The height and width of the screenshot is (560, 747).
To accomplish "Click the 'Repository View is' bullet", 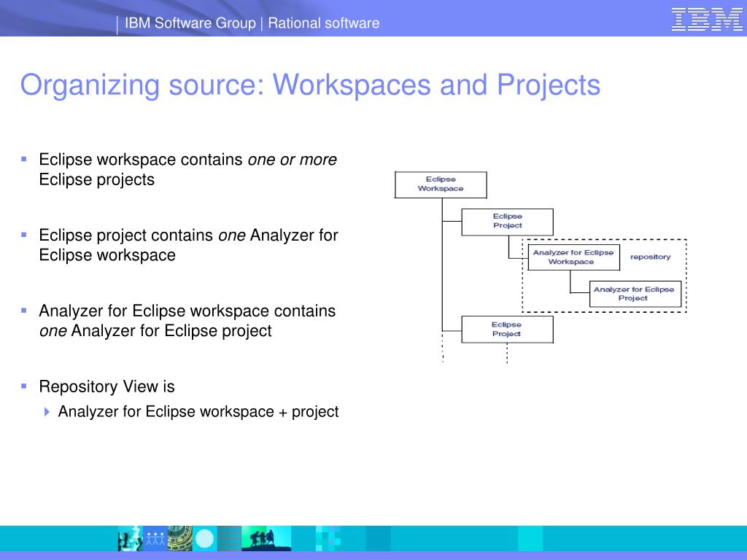I will tap(107, 386).
